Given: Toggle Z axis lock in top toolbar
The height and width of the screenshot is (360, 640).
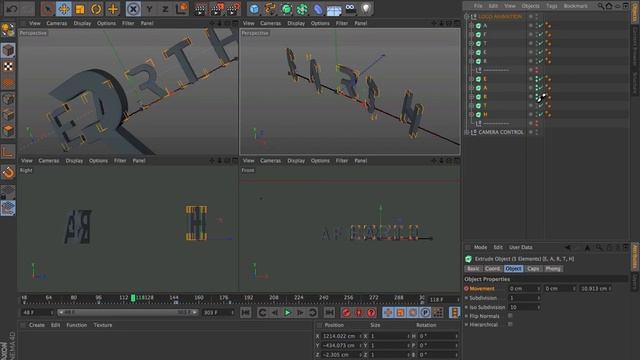Looking at the screenshot, I should coord(165,9).
